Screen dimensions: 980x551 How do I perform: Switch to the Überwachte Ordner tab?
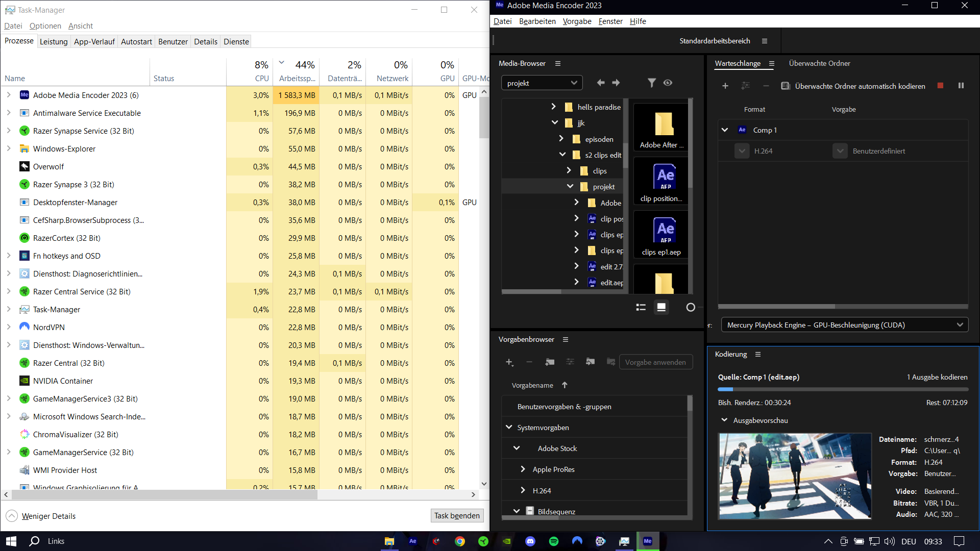tap(819, 64)
